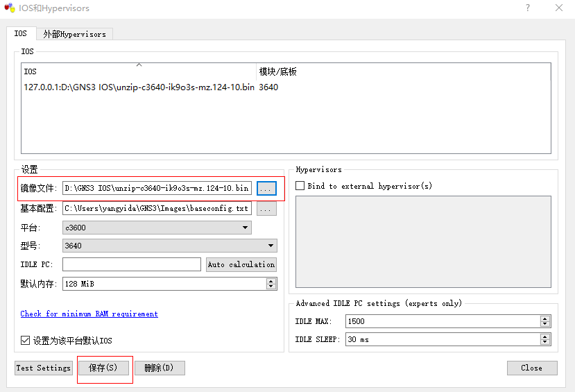Click the IDLE MAX 1500 field
The height and width of the screenshot is (392, 575).
[x=443, y=321]
